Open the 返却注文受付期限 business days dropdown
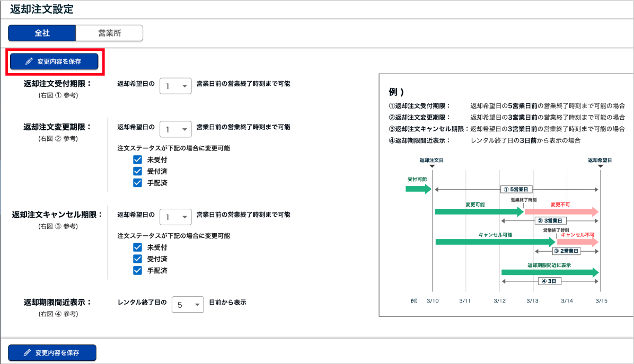This screenshot has width=634, height=364. click(175, 86)
